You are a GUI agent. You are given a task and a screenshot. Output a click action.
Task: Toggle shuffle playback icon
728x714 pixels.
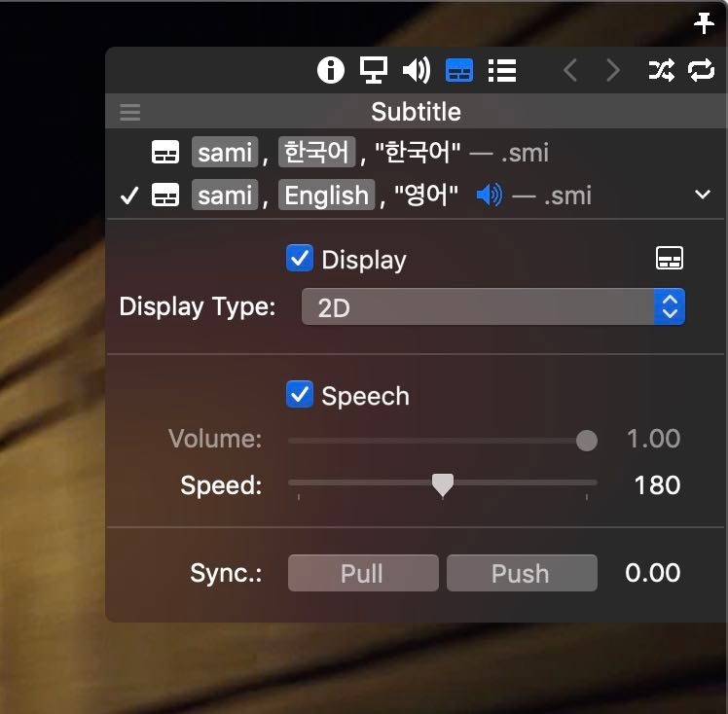point(661,70)
